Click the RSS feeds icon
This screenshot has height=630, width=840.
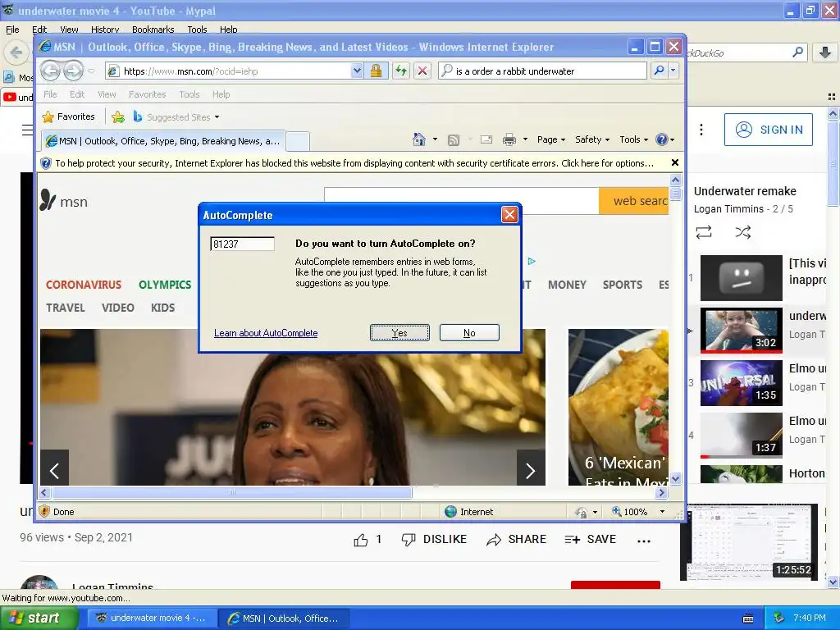[454, 139]
